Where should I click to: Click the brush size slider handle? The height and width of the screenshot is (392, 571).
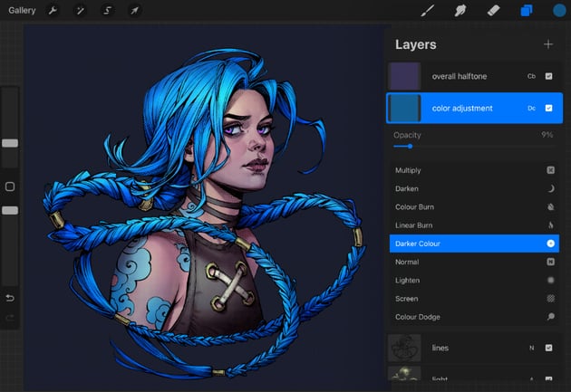pos(10,143)
